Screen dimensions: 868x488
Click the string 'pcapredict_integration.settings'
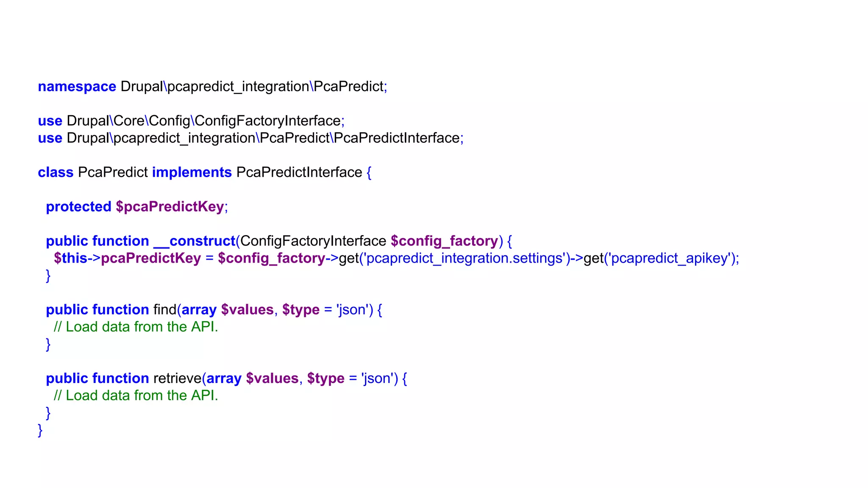pyautogui.click(x=464, y=258)
